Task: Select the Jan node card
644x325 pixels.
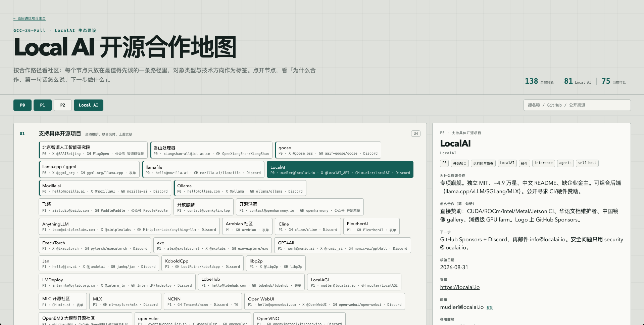Action: tap(99, 263)
